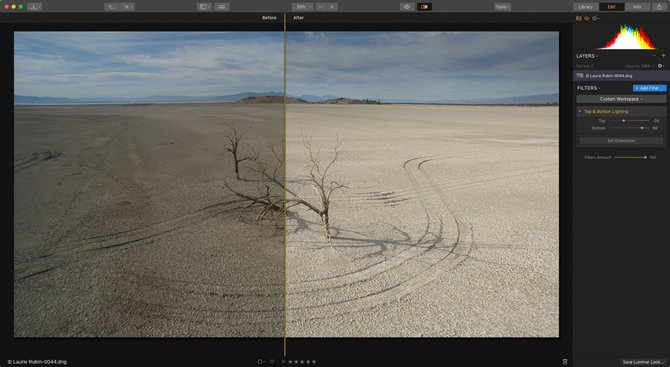Open the layer options gear menu
Screen dimensions: 670x367
661,66
